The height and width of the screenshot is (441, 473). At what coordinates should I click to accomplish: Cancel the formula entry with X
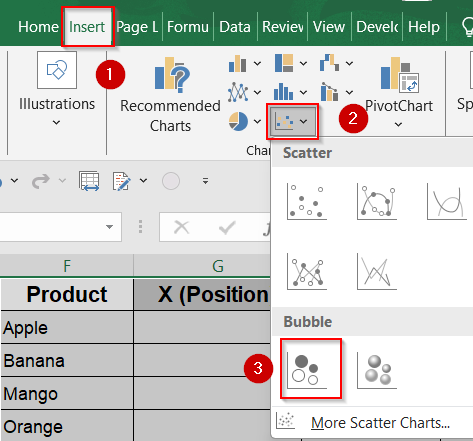point(182,228)
